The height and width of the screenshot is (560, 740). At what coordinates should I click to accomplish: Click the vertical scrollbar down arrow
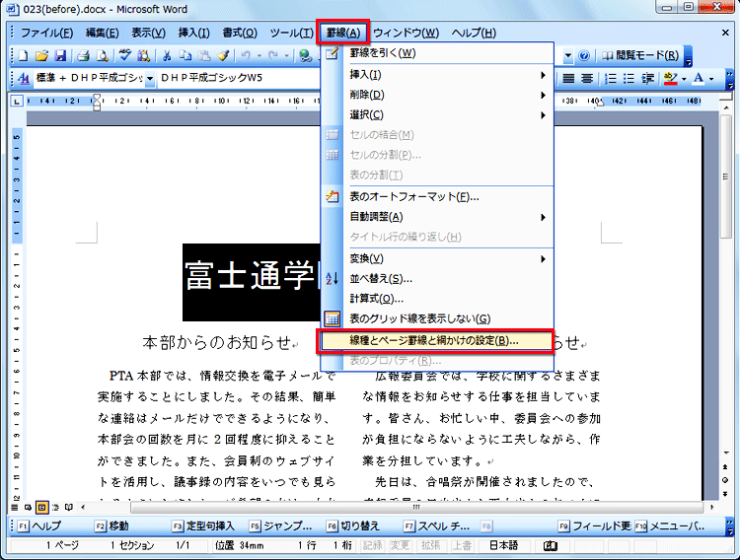pos(726,453)
